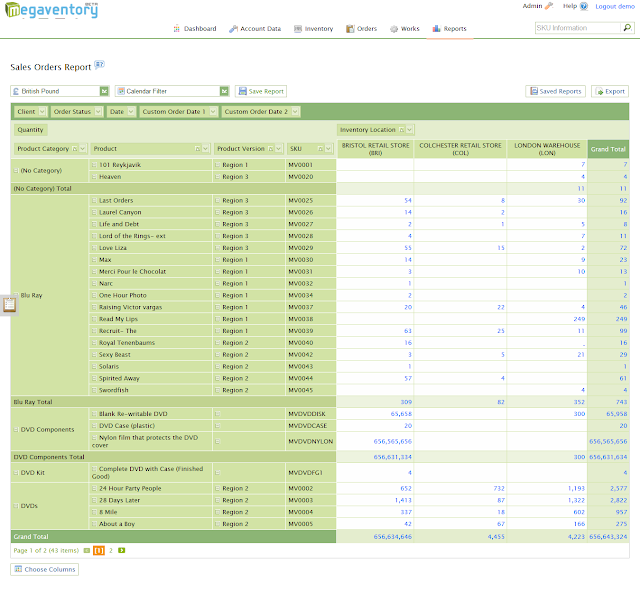Collapse the DVD Components category
This screenshot has height=611, width=640.
click(16, 429)
